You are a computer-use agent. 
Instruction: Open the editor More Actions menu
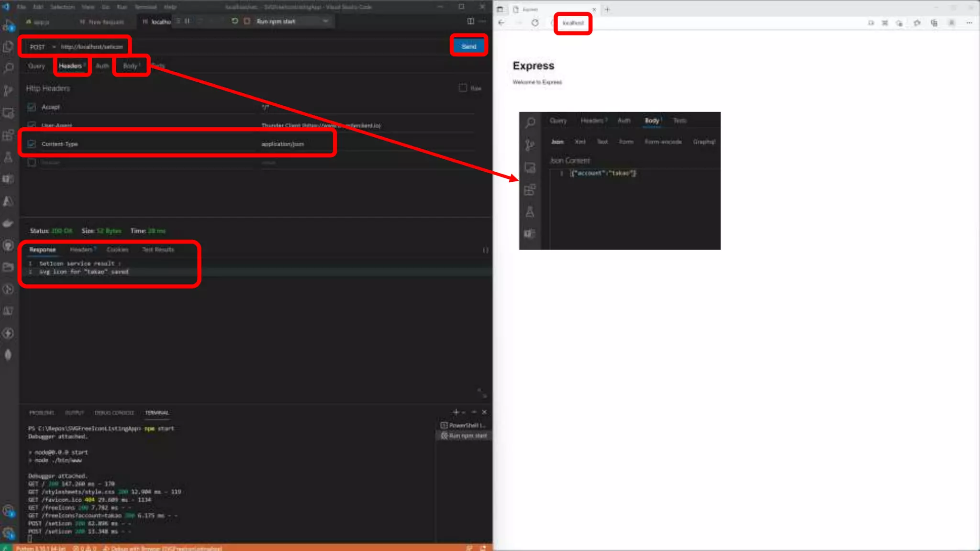482,21
